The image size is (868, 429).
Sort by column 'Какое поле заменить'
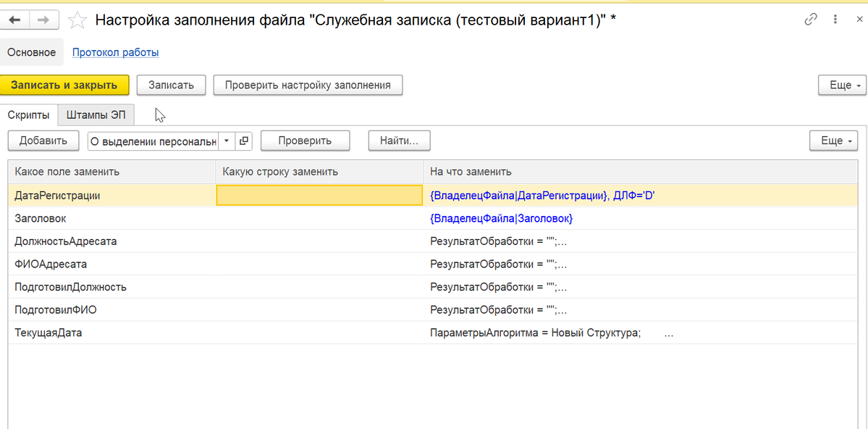pyautogui.click(x=111, y=172)
